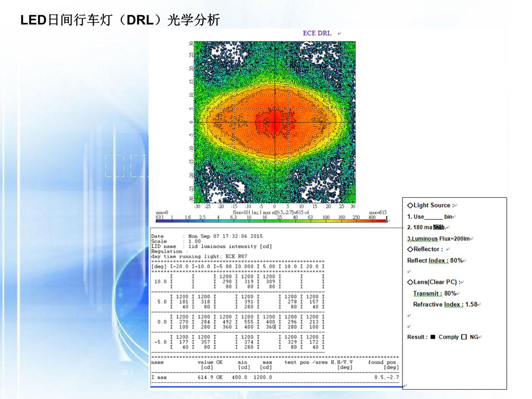The width and height of the screenshot is (532, 399).
Task: Click the diamond bullet before Light Source
Action: click(x=410, y=205)
